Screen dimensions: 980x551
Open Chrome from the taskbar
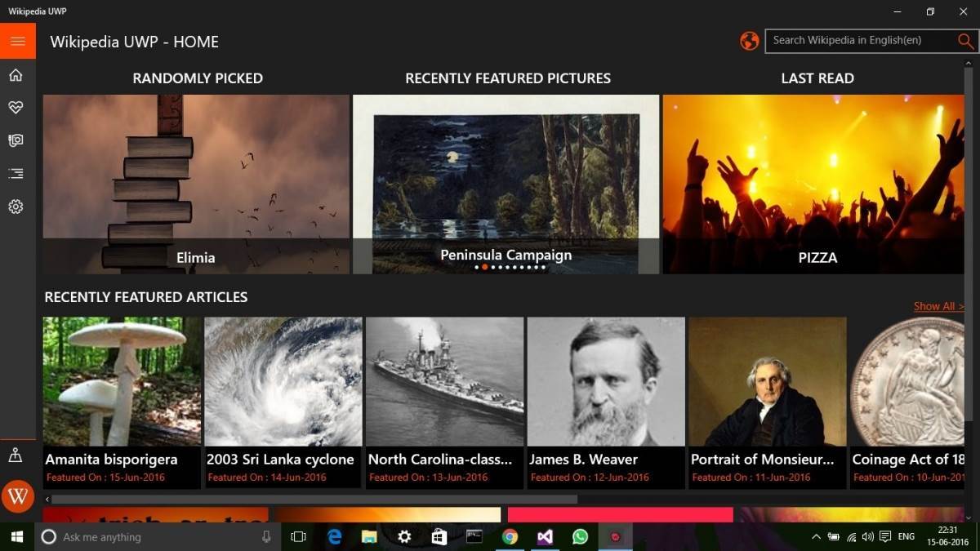click(510, 537)
